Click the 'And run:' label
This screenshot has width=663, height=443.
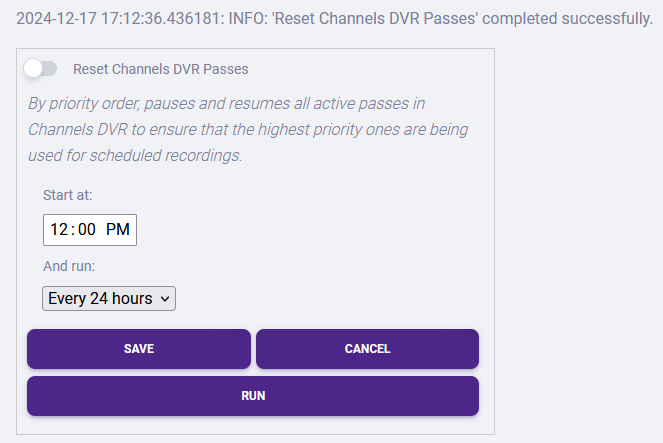69,266
